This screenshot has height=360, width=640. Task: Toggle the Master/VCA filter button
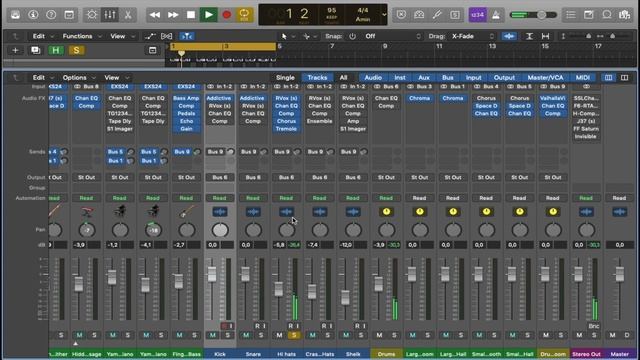pos(545,78)
